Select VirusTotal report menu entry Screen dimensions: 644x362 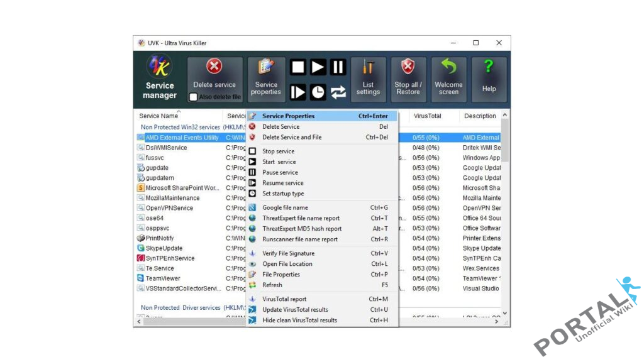click(323, 299)
